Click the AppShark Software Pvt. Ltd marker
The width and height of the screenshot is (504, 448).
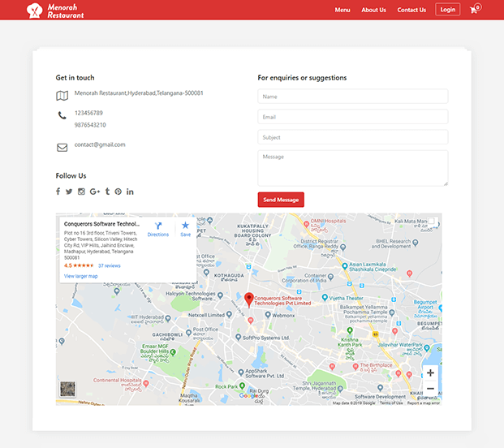(x=241, y=373)
